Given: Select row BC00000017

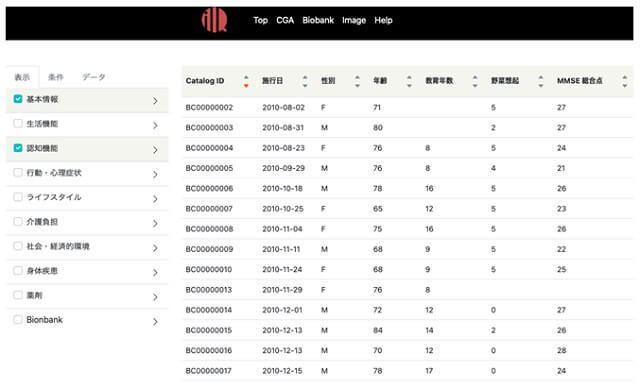Looking at the screenshot, I should coord(407,371).
